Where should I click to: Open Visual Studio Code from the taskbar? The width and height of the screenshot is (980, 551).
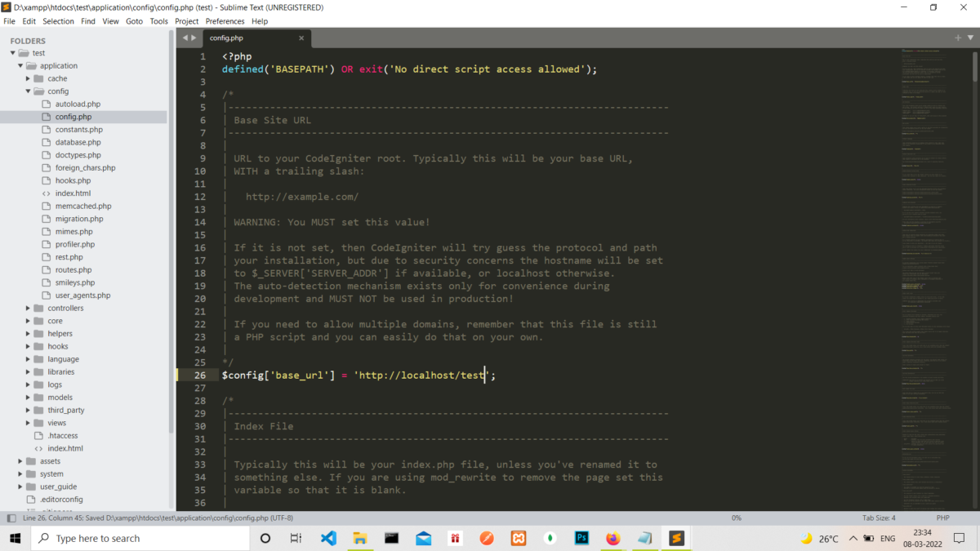[x=328, y=538]
